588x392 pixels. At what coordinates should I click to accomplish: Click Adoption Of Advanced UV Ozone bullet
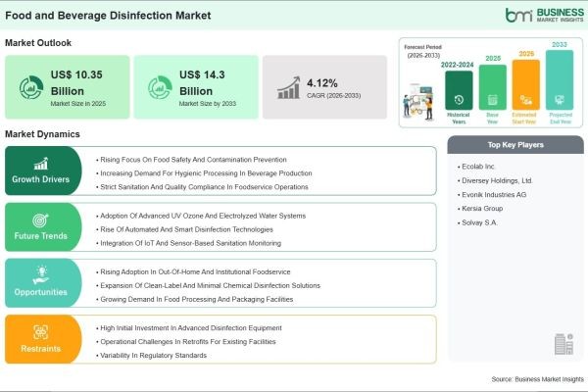tap(203, 216)
